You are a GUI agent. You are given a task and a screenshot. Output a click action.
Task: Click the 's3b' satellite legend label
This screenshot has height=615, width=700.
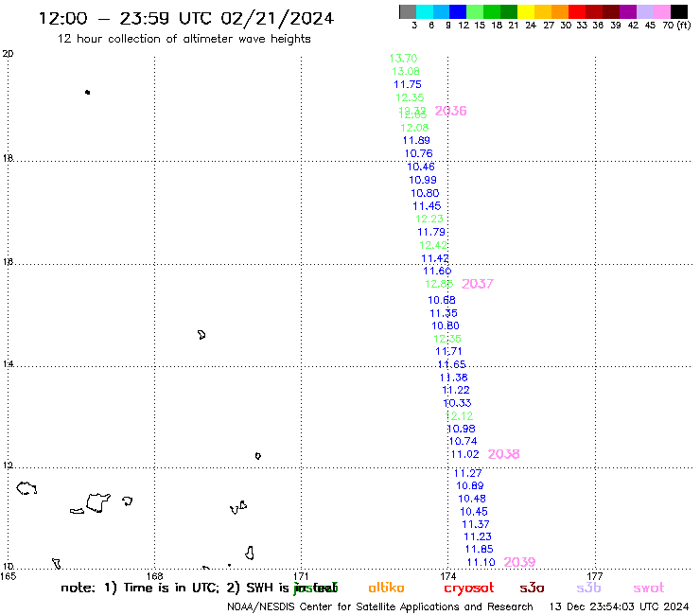(x=588, y=588)
